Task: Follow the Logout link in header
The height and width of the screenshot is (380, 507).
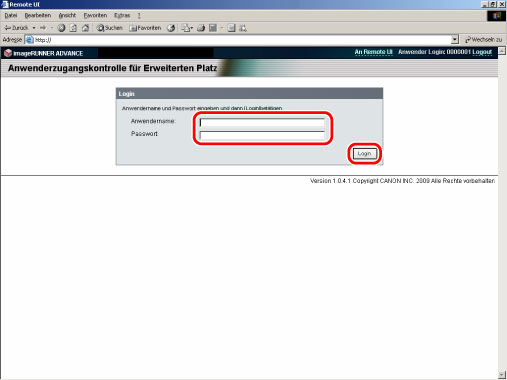Action: coord(482,52)
